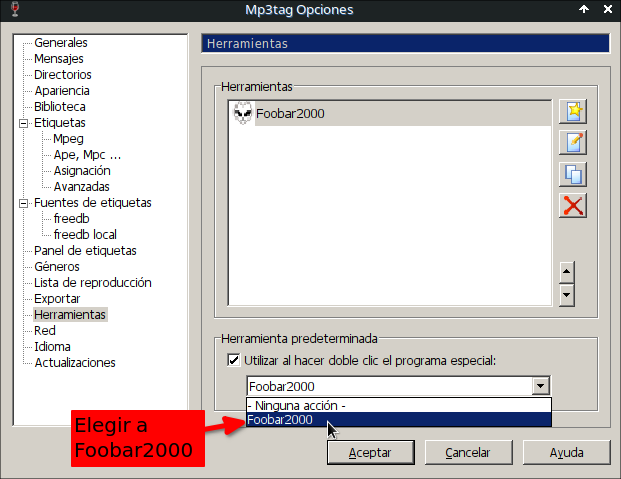This screenshot has width=621, height=479.
Task: Close the Mp3tag Opciones dialog
Action: (x=608, y=9)
